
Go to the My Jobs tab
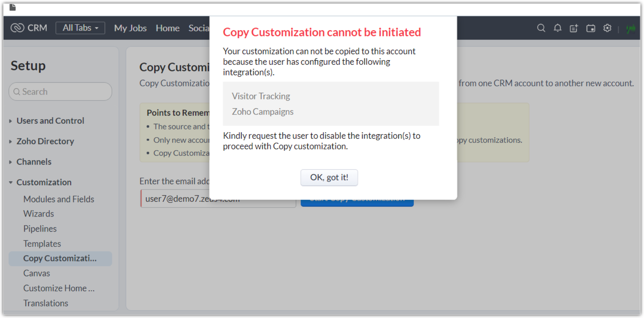pos(130,28)
